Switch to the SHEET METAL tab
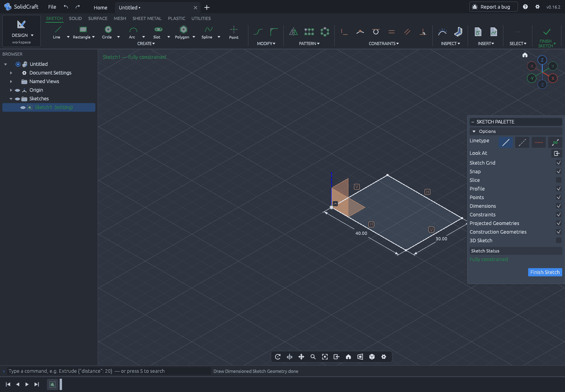Image resolution: width=565 pixels, height=392 pixels. coord(147,18)
